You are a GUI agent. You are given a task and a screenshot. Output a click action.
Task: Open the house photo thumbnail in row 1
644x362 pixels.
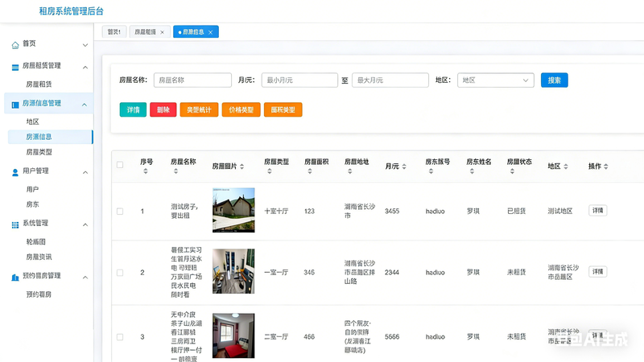[233, 210]
